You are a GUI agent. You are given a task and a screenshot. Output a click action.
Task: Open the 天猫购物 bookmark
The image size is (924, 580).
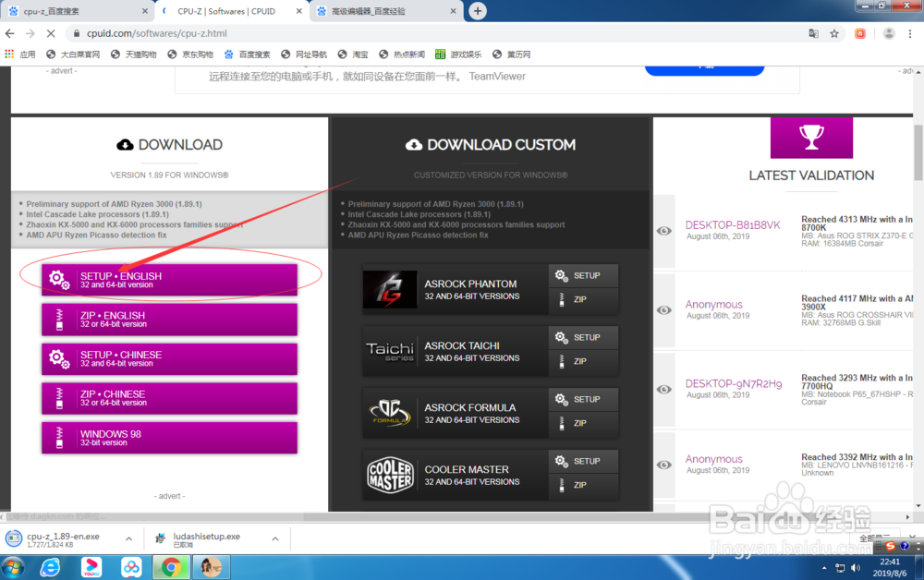tap(134, 54)
